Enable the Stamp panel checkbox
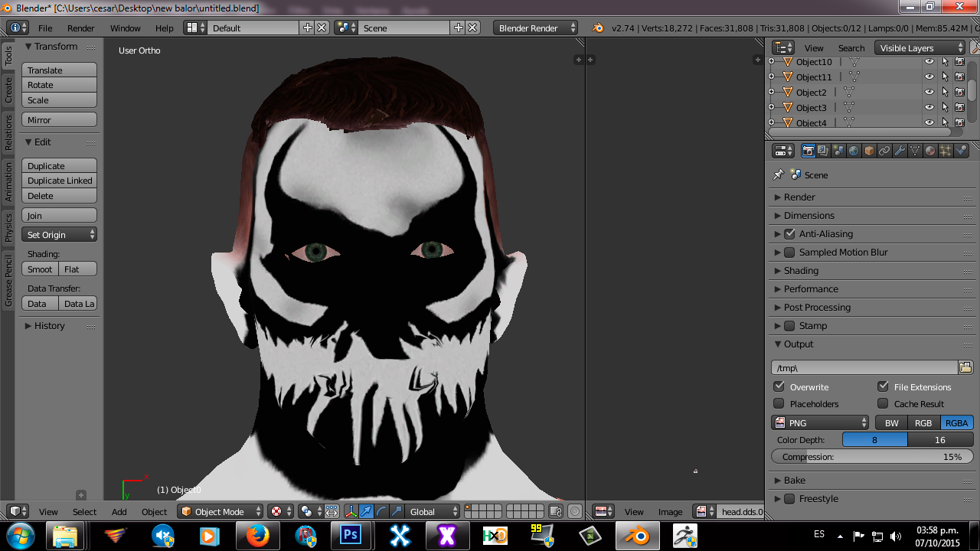Viewport: 980px width, 551px height. point(789,325)
